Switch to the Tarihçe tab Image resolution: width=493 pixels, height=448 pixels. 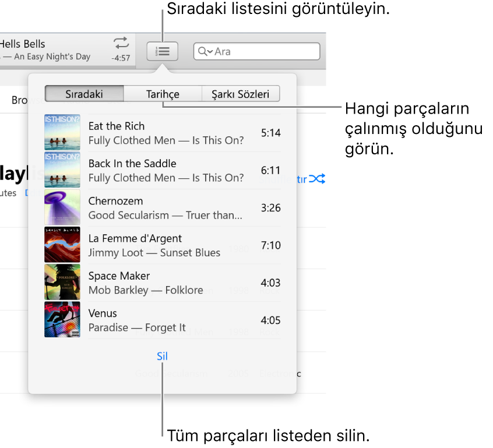point(163,94)
